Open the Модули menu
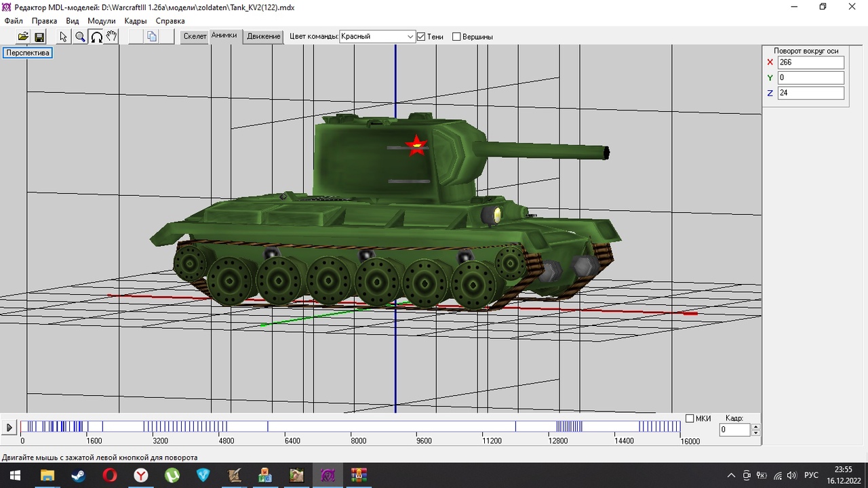The height and width of the screenshot is (488, 868). click(102, 21)
